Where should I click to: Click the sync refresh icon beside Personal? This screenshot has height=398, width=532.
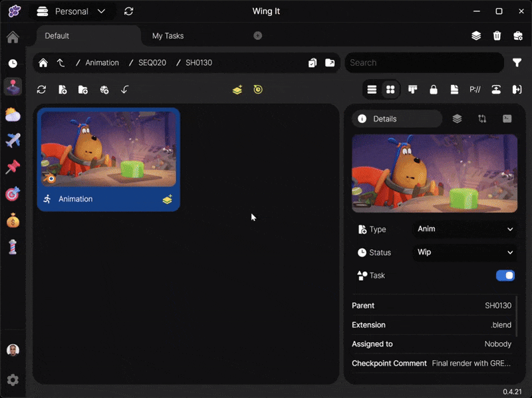point(128,11)
